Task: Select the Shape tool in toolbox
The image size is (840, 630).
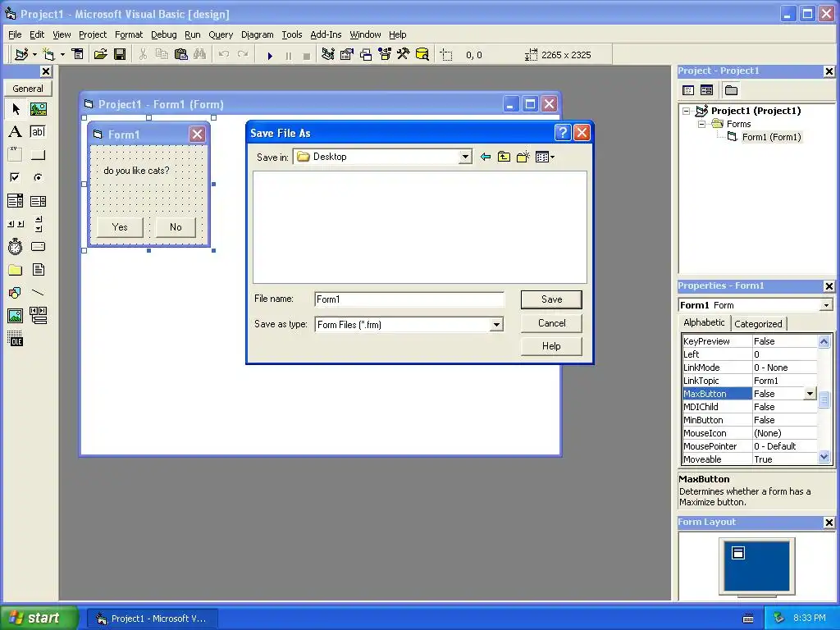Action: click(16, 293)
